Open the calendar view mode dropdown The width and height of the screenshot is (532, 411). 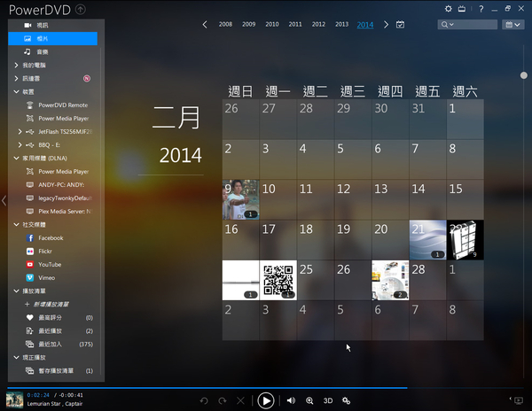[x=511, y=25]
